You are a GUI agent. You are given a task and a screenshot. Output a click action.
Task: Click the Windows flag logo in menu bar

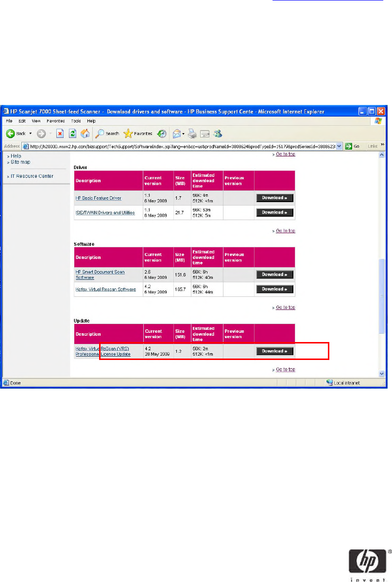point(378,121)
